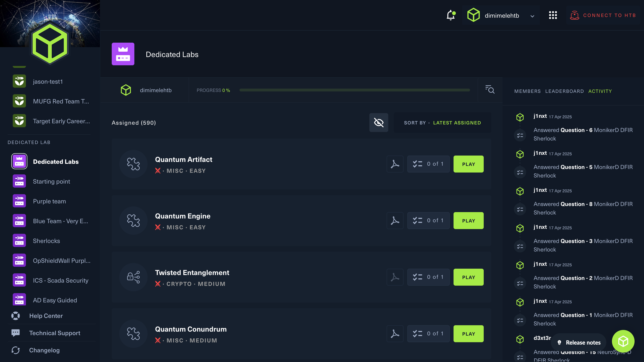Image resolution: width=644 pixels, height=362 pixels.
Task: Click the Release notes button
Action: [x=578, y=342]
